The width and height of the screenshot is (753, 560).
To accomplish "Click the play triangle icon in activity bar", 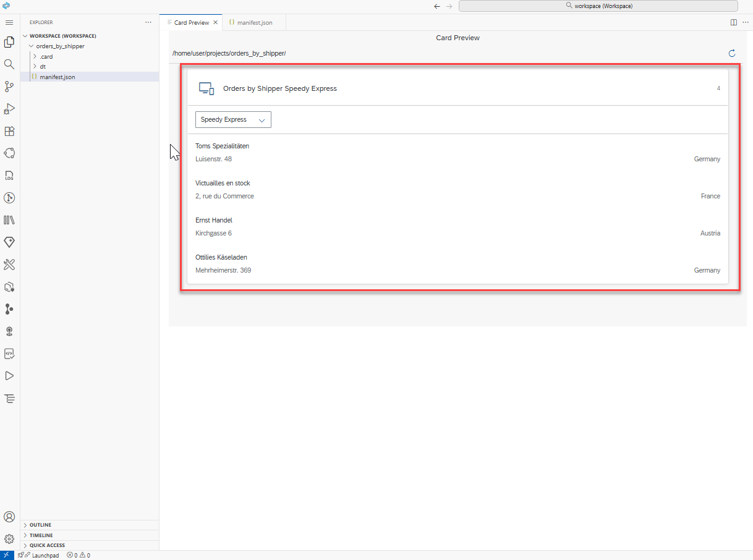I will 9,376.
